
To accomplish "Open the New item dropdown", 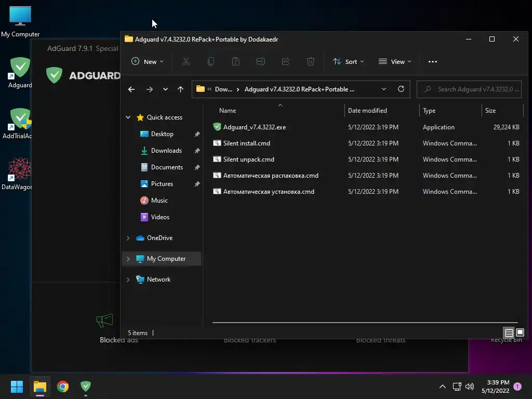I will 147,61.
